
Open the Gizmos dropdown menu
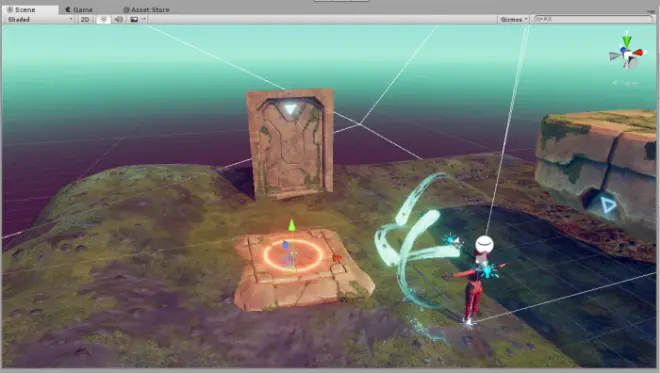pyautogui.click(x=513, y=19)
